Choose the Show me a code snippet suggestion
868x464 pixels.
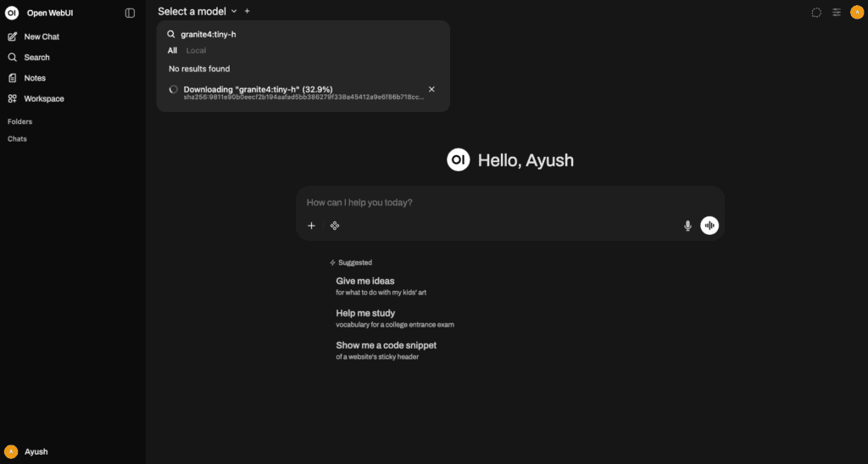coord(386,345)
